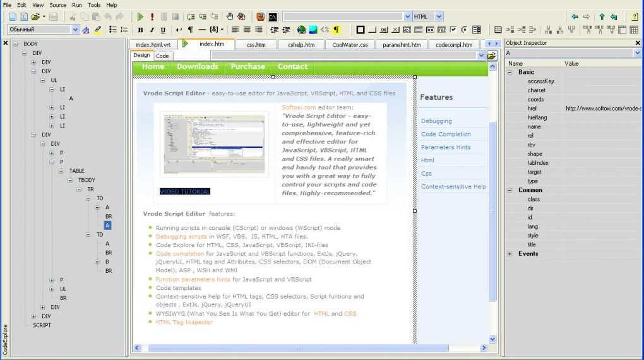Click the text highlight color icon
The width and height of the screenshot is (644, 360).
click(98, 30)
